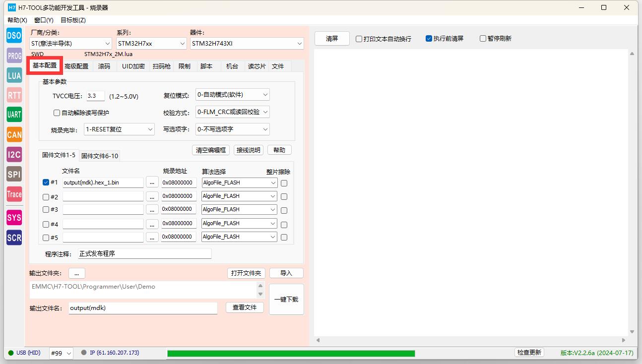The image size is (642, 364).
Task: Enable firmware file #4 checkbox
Action: point(46,224)
